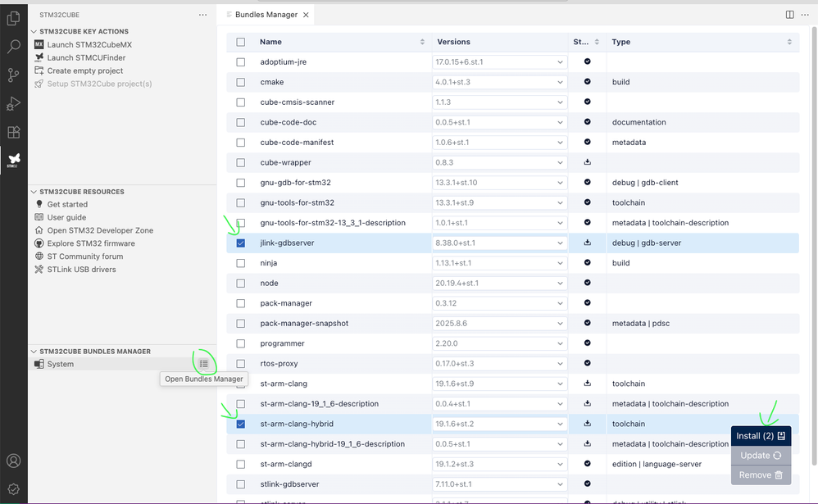The height and width of the screenshot is (504, 818).
Task: Open version dropdown for node
Action: click(x=499, y=283)
